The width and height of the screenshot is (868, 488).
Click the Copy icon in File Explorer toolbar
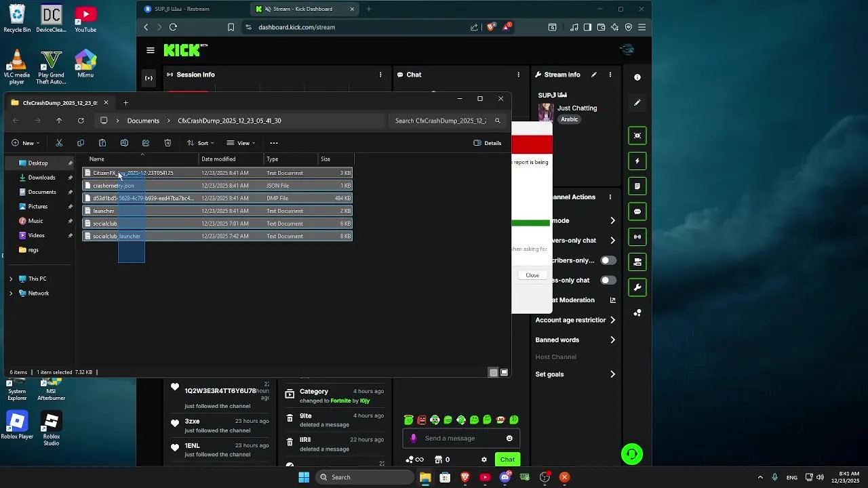pyautogui.click(x=81, y=143)
